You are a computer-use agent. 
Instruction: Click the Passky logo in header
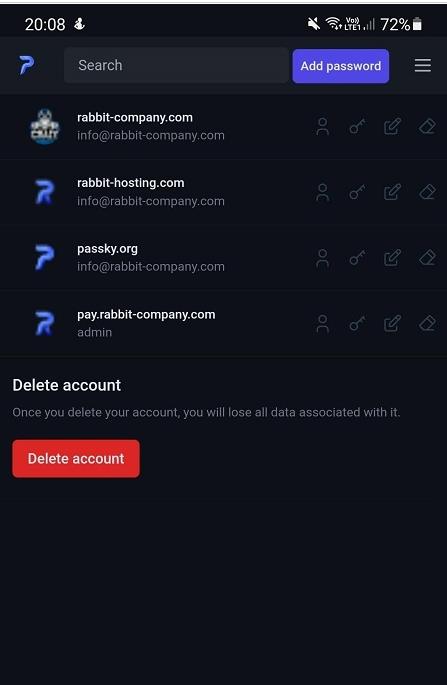pos(27,66)
